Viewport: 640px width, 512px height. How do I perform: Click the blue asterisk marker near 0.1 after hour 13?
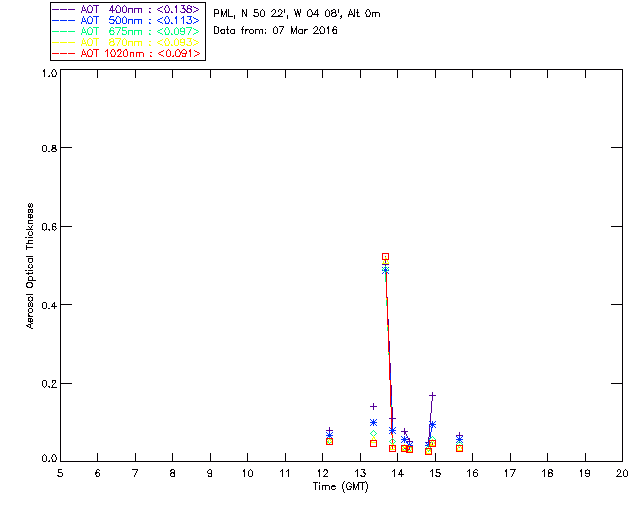[373, 423]
